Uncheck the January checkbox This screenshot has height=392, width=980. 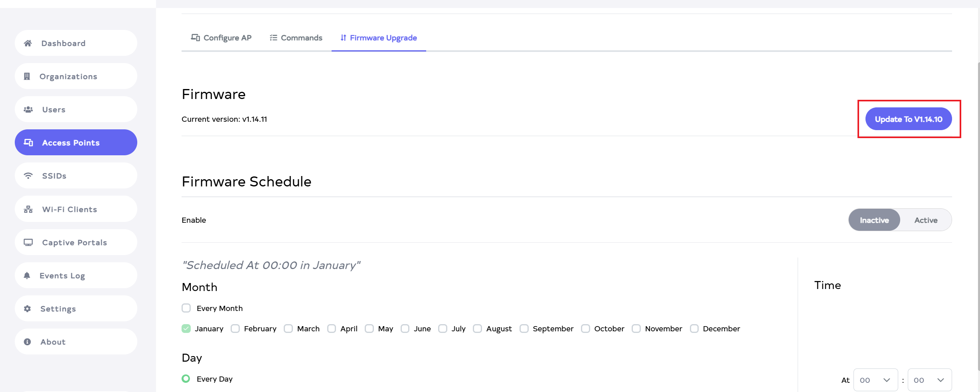(186, 329)
